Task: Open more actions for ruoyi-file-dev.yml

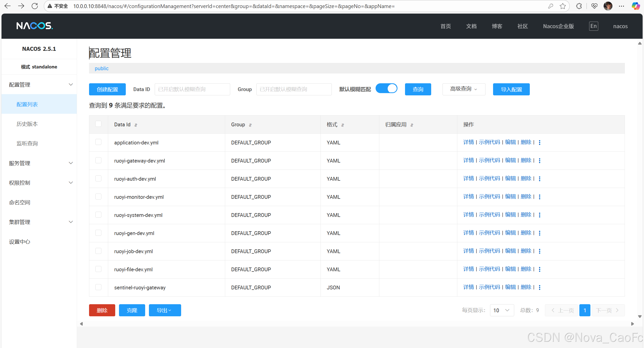Action: pos(540,269)
